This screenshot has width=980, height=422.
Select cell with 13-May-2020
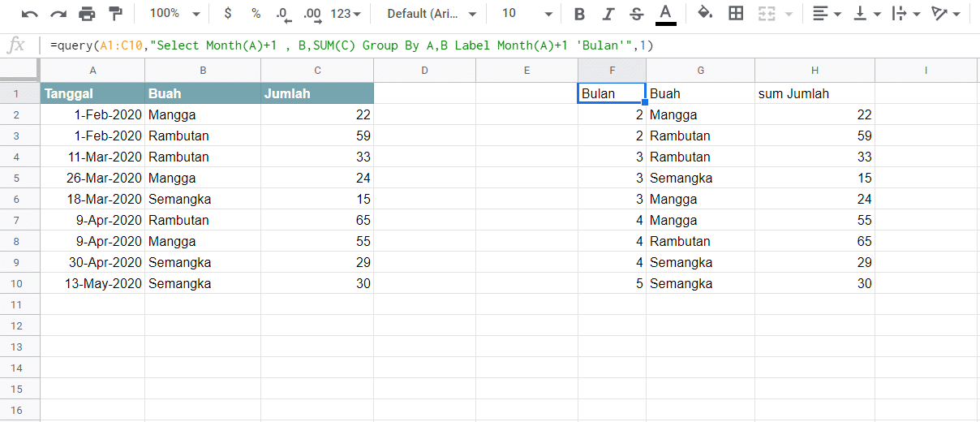point(92,283)
